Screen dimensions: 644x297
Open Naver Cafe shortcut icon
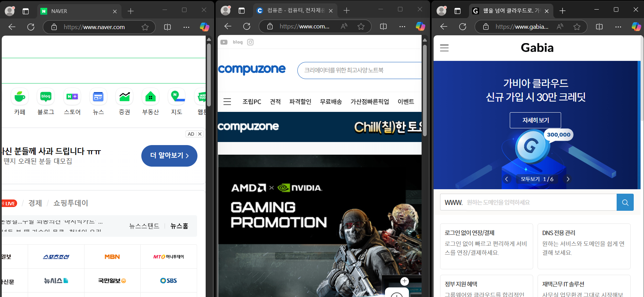click(x=20, y=97)
